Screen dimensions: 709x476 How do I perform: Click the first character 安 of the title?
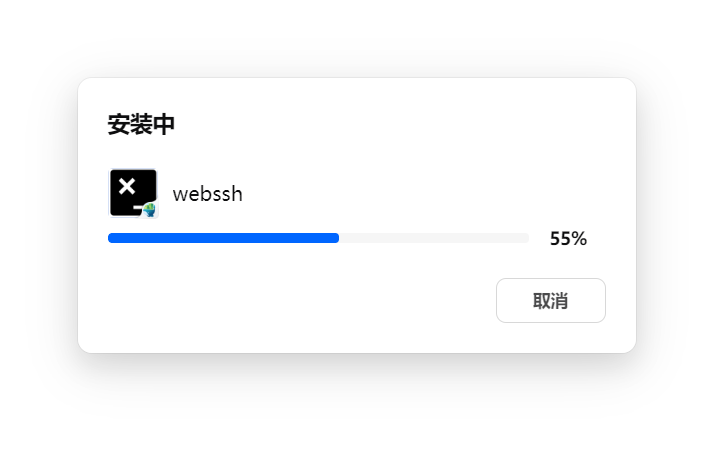118,125
